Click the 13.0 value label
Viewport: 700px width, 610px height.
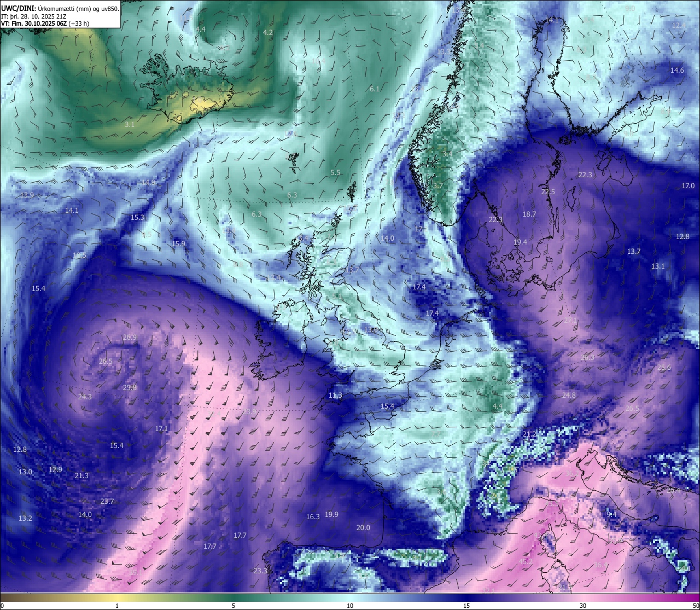[x=25, y=472]
